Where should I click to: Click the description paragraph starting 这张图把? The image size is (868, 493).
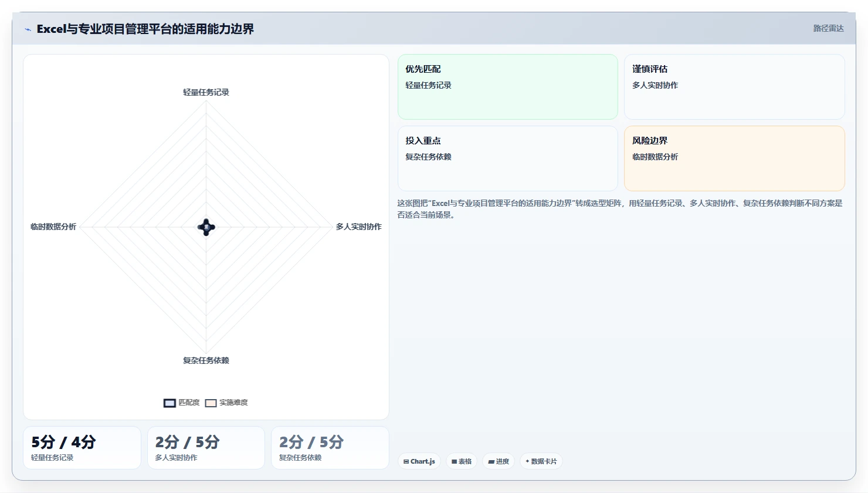621,209
